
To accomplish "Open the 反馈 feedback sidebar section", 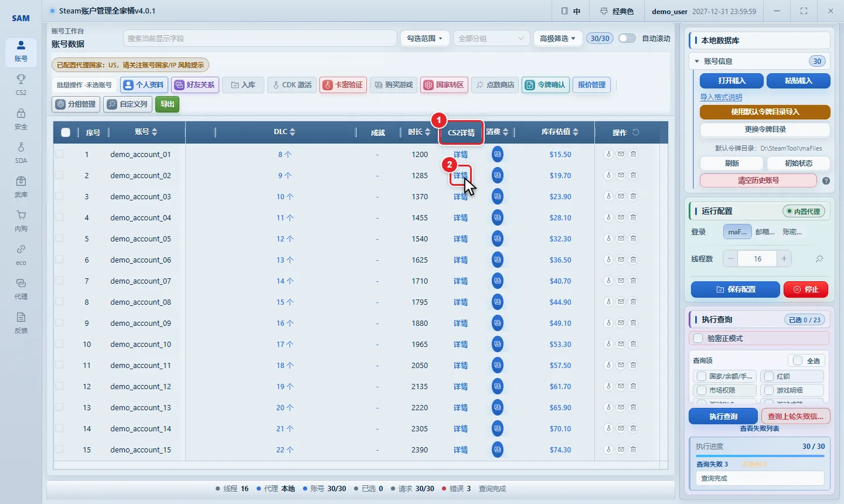I will click(21, 322).
